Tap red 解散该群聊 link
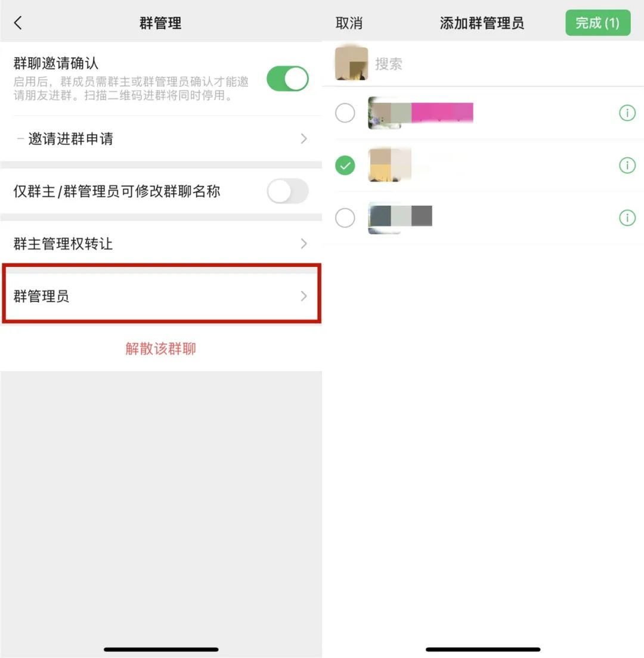 [161, 348]
